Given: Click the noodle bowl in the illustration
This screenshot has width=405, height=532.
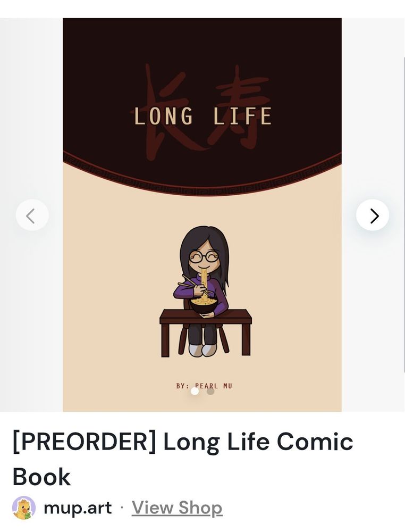Looking at the screenshot, I should [204, 305].
